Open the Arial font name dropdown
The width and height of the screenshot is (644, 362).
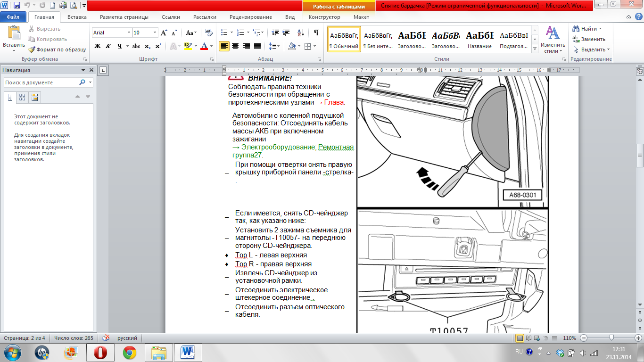point(129,33)
